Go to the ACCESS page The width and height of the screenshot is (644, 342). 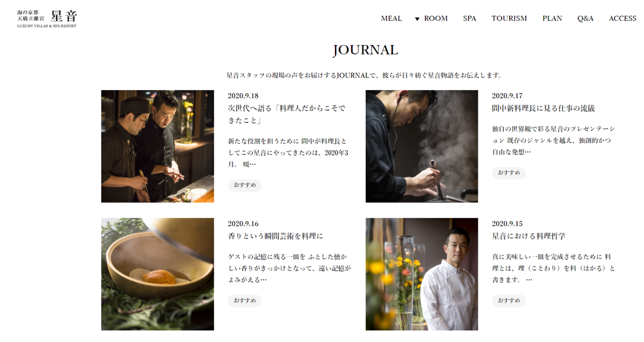click(623, 18)
